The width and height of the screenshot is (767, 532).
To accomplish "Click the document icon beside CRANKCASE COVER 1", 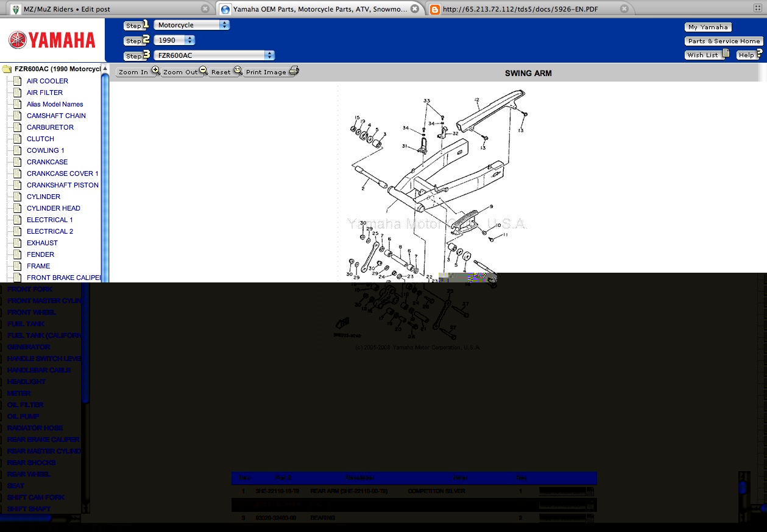I will [x=17, y=173].
